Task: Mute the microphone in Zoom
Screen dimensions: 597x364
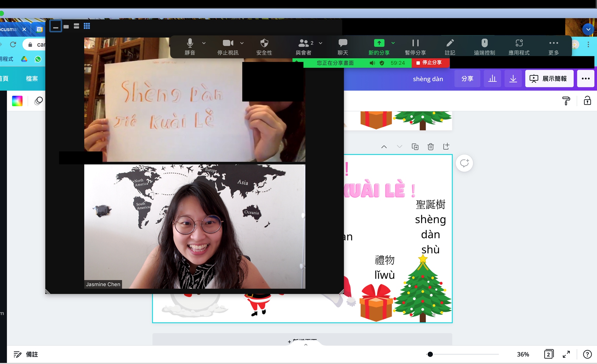Action: pos(190,44)
